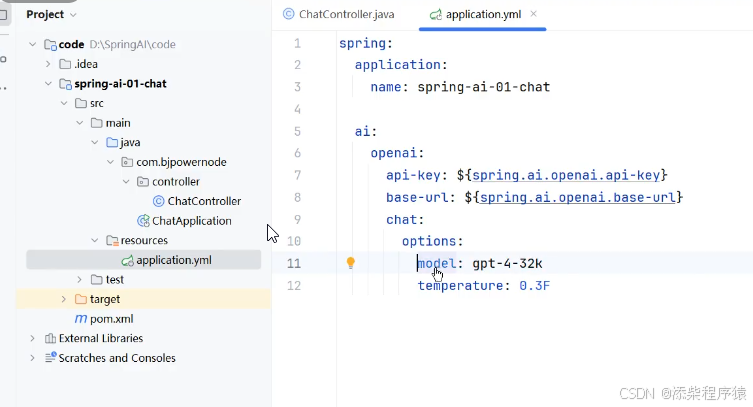Click the chat key on line 9
The width and height of the screenshot is (753, 407).
click(x=401, y=219)
